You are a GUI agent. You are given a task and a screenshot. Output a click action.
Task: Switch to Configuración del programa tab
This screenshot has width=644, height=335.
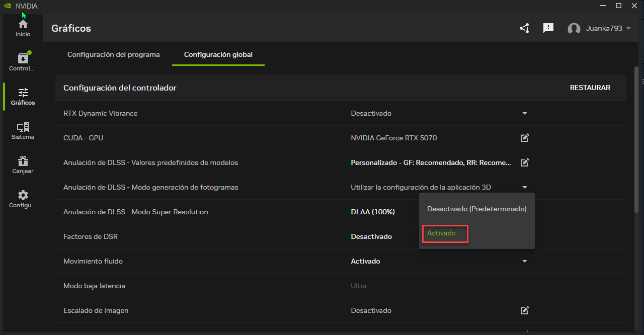point(114,54)
